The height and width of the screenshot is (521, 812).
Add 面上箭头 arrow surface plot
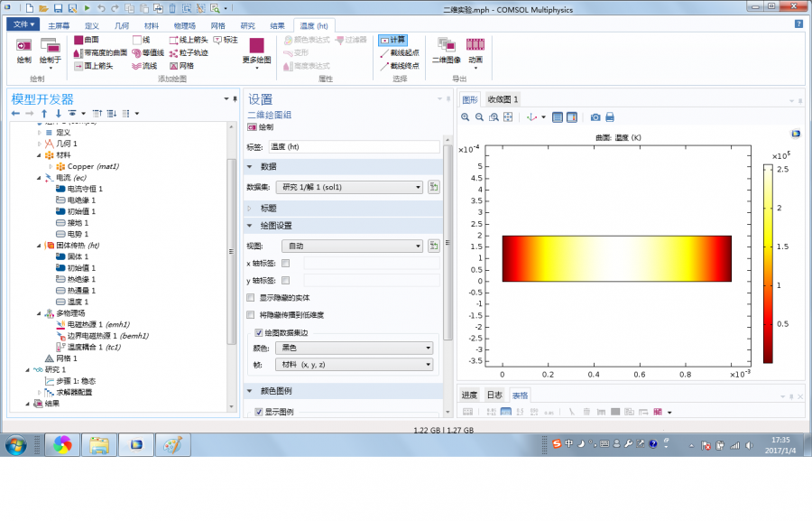[x=93, y=66]
